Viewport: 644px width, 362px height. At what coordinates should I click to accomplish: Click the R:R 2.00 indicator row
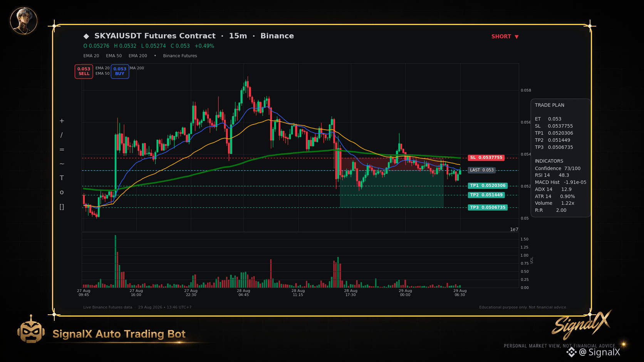[x=550, y=210]
